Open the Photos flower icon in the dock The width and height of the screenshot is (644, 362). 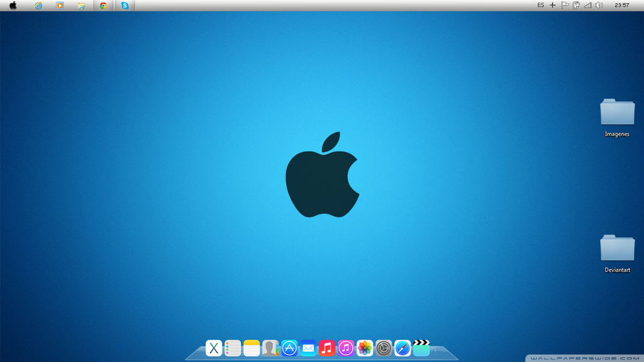point(365,348)
